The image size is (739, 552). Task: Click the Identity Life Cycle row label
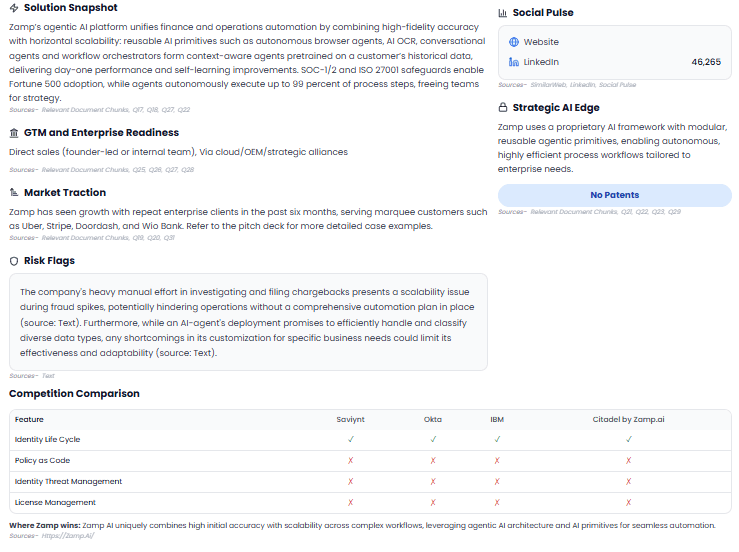pyautogui.click(x=47, y=440)
